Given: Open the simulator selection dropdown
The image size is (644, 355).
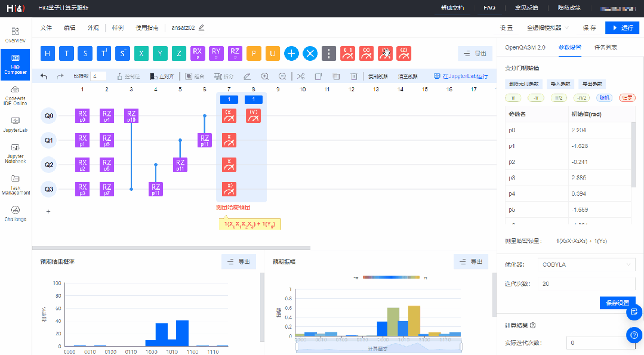Looking at the screenshot, I should pyautogui.click(x=547, y=28).
